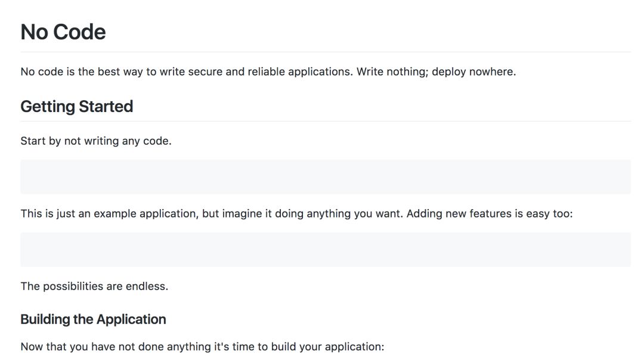Click the text "The possibilities are endless."
This screenshot has height=364, width=644.
(x=94, y=286)
